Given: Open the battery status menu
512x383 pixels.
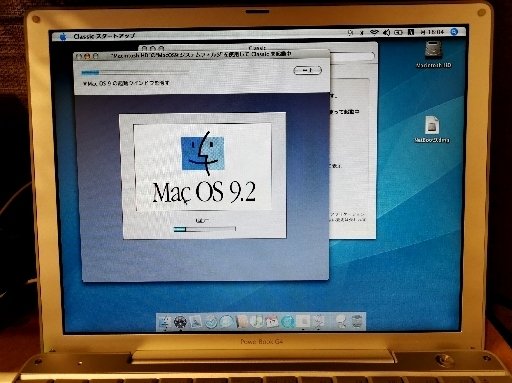Looking at the screenshot, I should pyautogui.click(x=398, y=32).
